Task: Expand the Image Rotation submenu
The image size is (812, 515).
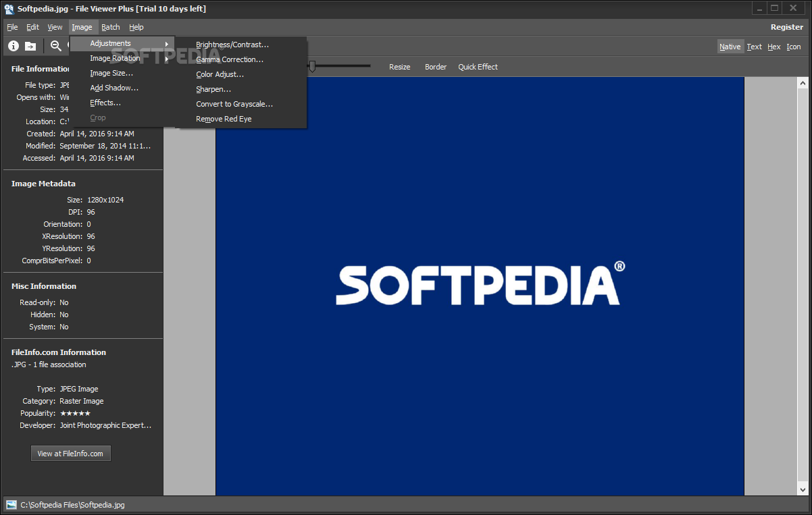Action: [123, 58]
